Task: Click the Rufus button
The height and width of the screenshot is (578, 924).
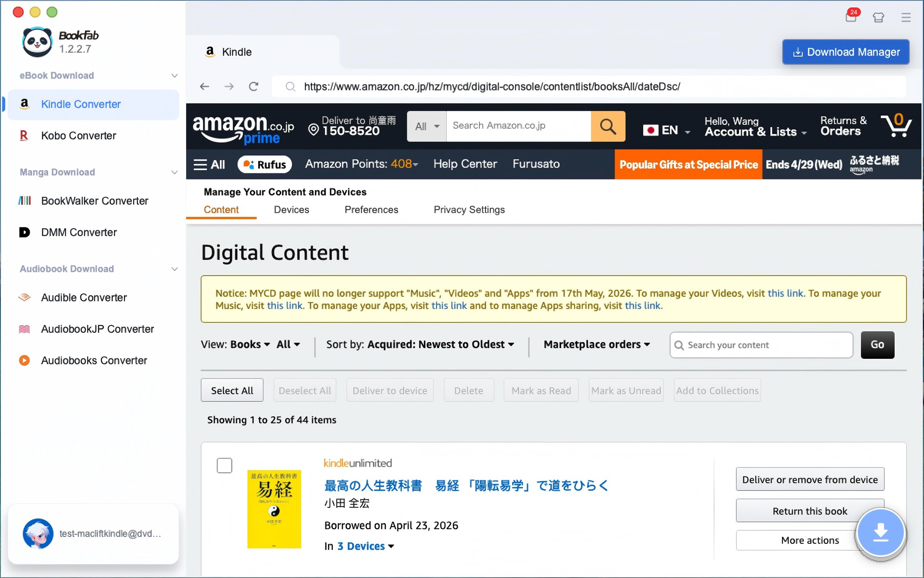Action: (264, 165)
